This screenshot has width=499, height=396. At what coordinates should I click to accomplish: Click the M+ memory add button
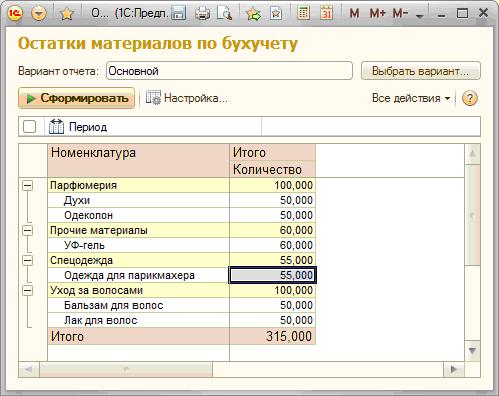[x=378, y=14]
